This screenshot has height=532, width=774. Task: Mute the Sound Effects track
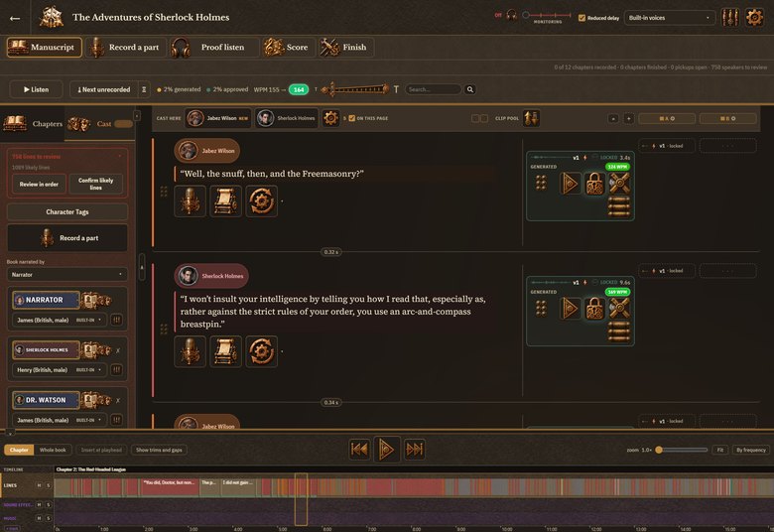point(39,505)
